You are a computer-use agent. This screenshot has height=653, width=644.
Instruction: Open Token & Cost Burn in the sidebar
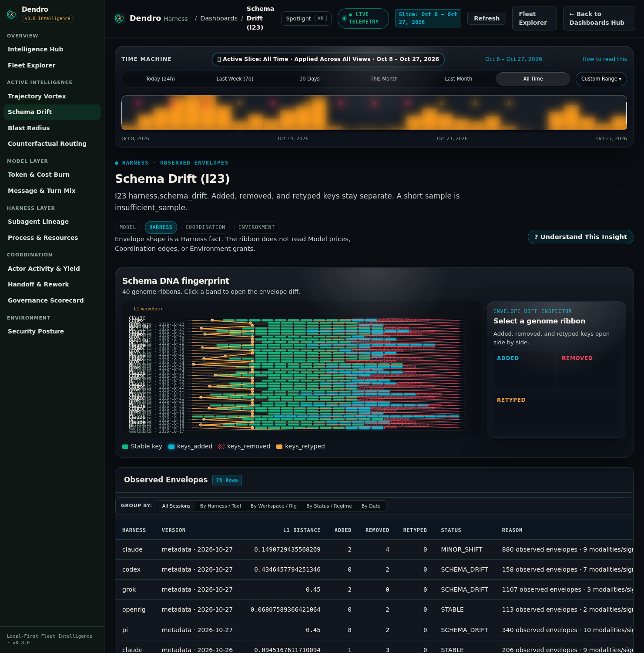52,175
